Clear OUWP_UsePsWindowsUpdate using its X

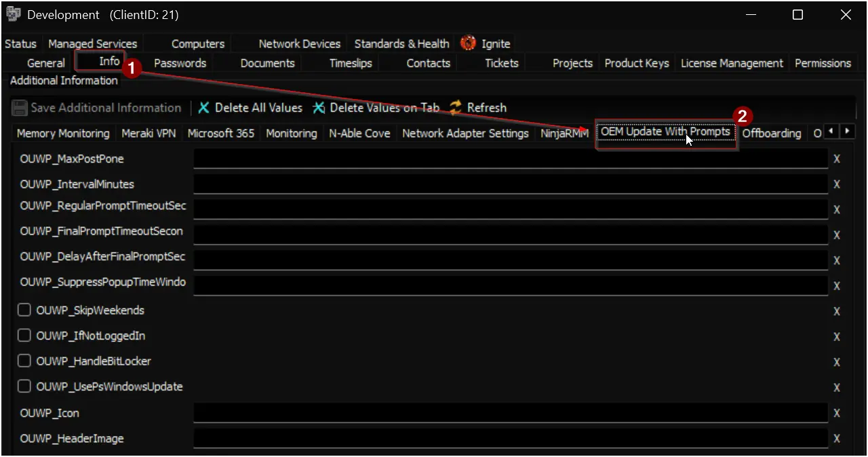click(x=837, y=388)
